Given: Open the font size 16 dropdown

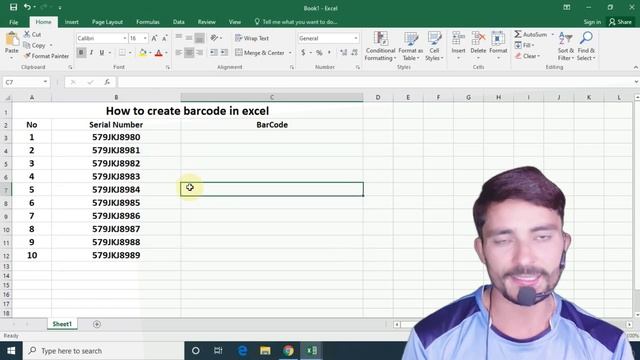Looking at the screenshot, I should (x=145, y=38).
